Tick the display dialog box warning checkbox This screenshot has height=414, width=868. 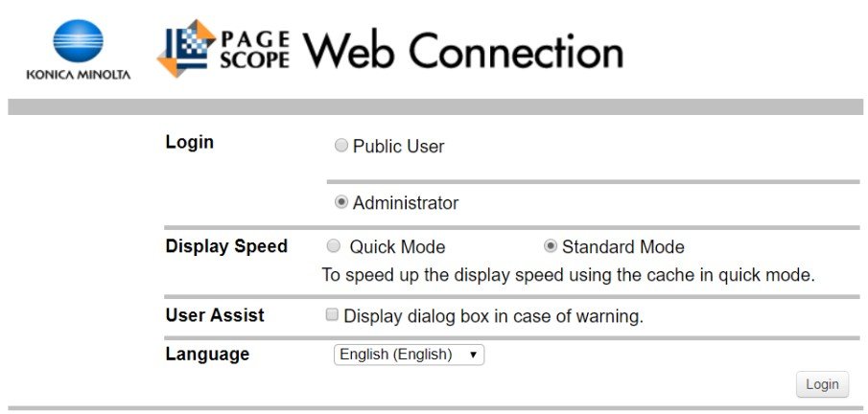(x=332, y=314)
